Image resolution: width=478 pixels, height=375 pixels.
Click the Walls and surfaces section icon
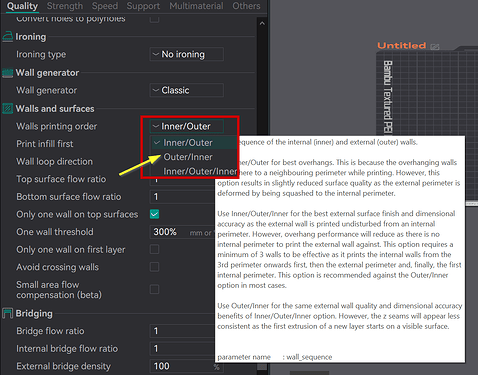[8, 109]
